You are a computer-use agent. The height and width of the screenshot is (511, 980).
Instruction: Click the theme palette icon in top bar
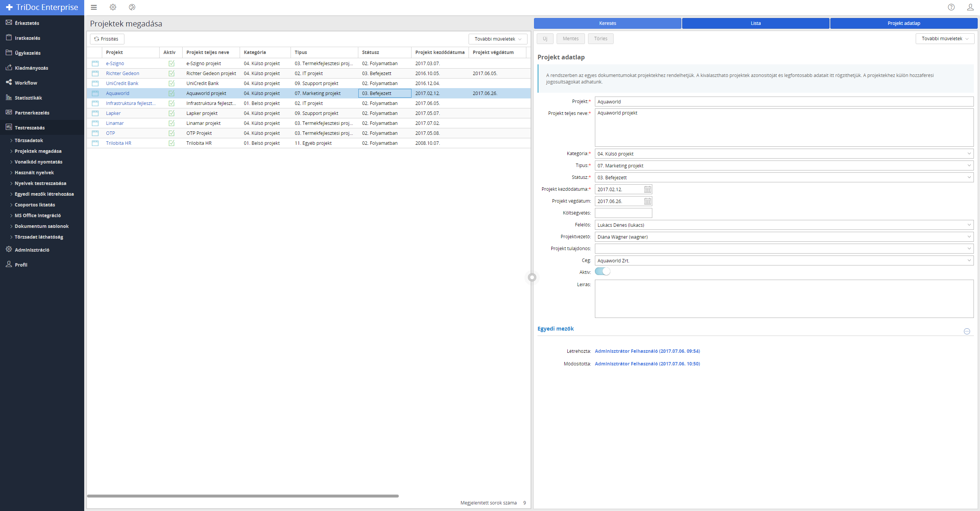[x=132, y=7]
